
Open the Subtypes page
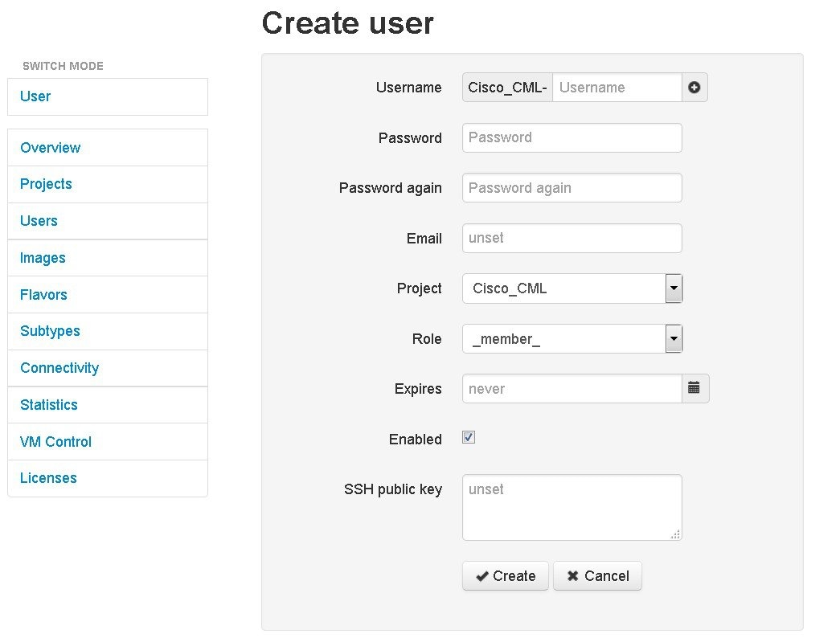tap(50, 331)
